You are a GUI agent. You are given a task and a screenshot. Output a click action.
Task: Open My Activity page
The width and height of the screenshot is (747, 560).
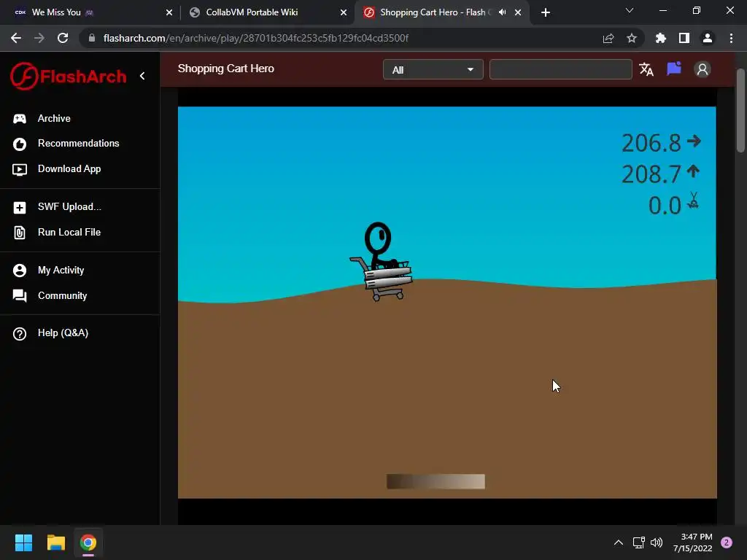[x=61, y=270]
